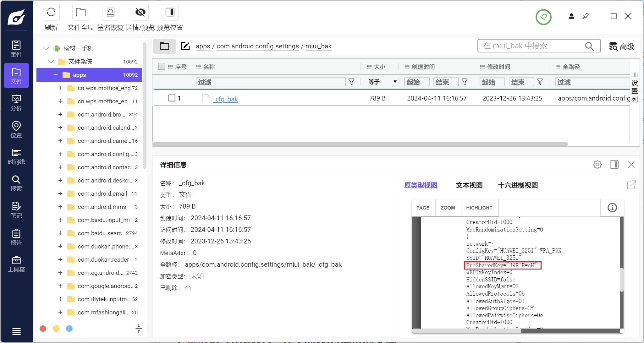Toggle detail panel layout icon

pos(614,165)
